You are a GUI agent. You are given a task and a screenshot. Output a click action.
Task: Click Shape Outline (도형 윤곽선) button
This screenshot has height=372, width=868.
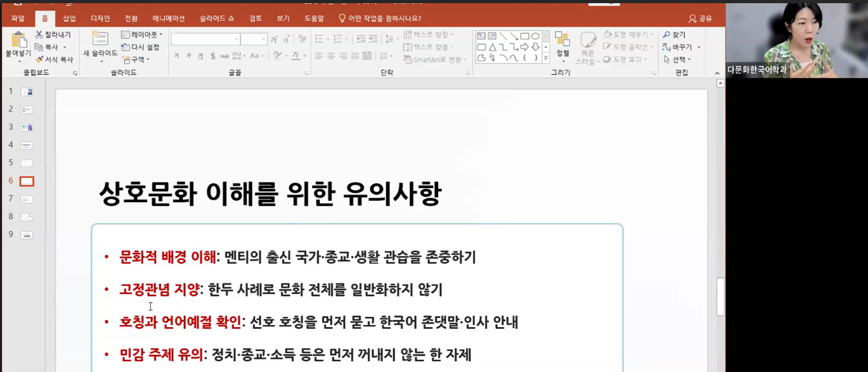click(x=628, y=47)
